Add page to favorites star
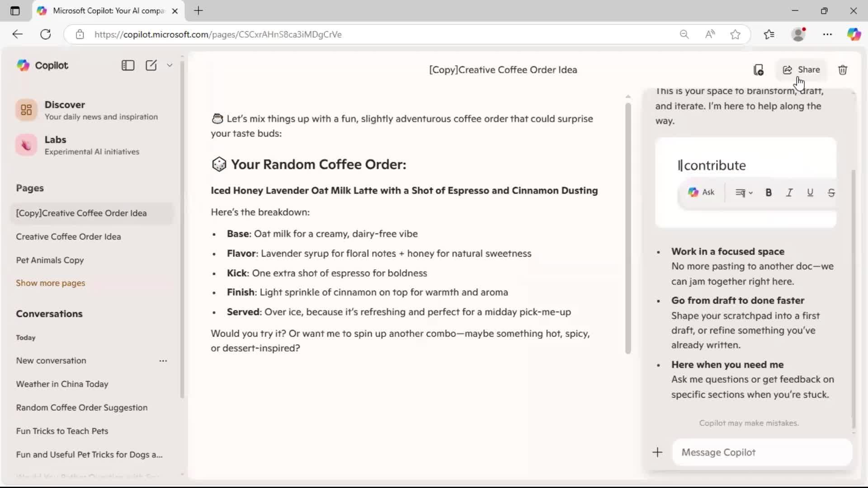868x488 pixels. click(735, 34)
